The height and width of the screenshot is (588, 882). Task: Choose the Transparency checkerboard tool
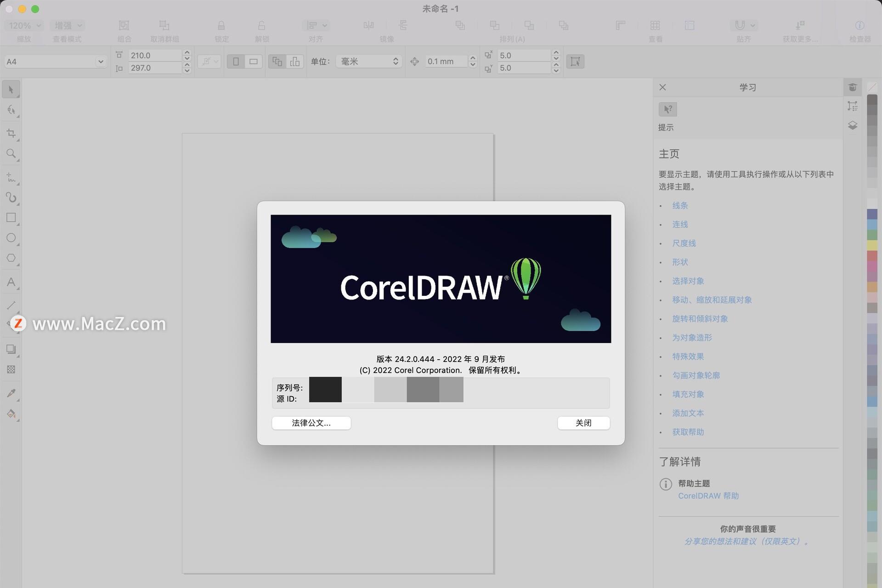click(x=11, y=369)
